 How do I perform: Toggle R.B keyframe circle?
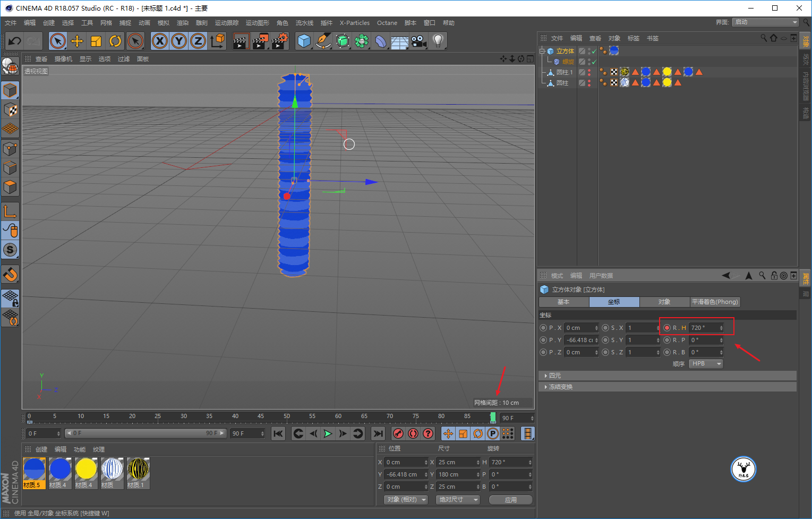pyautogui.click(x=667, y=352)
